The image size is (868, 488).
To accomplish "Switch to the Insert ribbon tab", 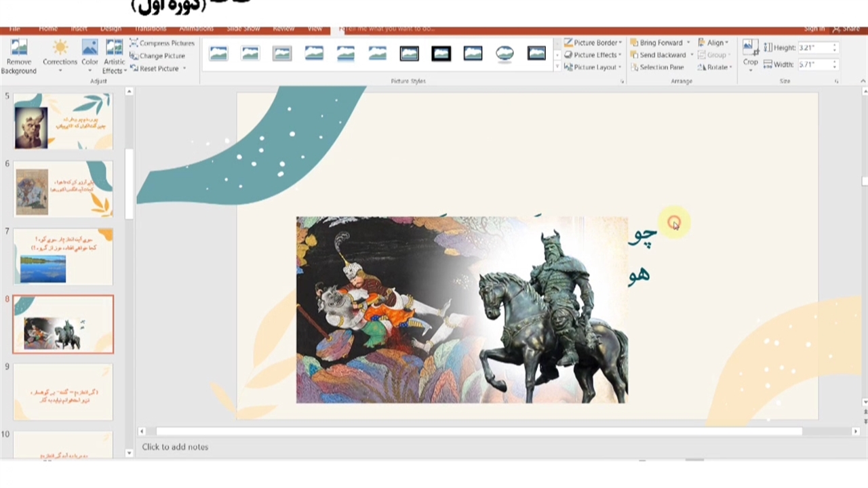I will pos(79,28).
